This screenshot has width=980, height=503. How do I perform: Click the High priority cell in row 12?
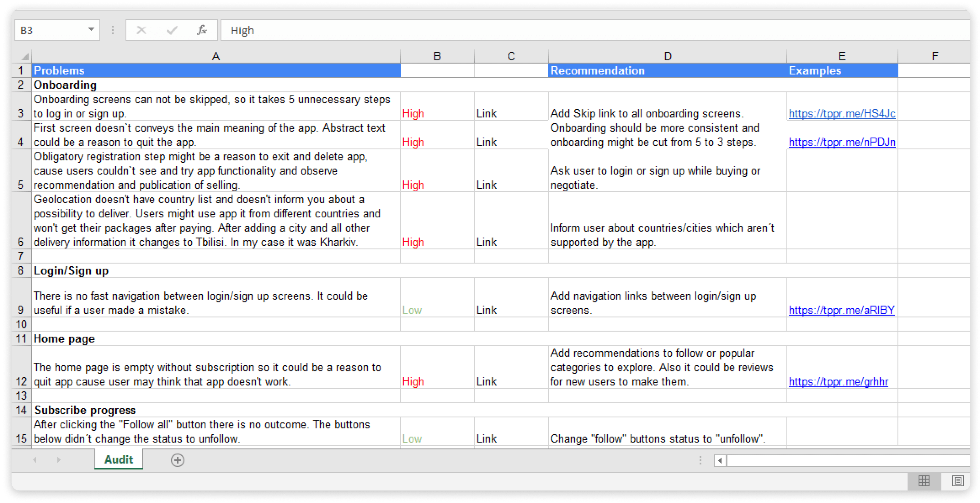coord(437,367)
